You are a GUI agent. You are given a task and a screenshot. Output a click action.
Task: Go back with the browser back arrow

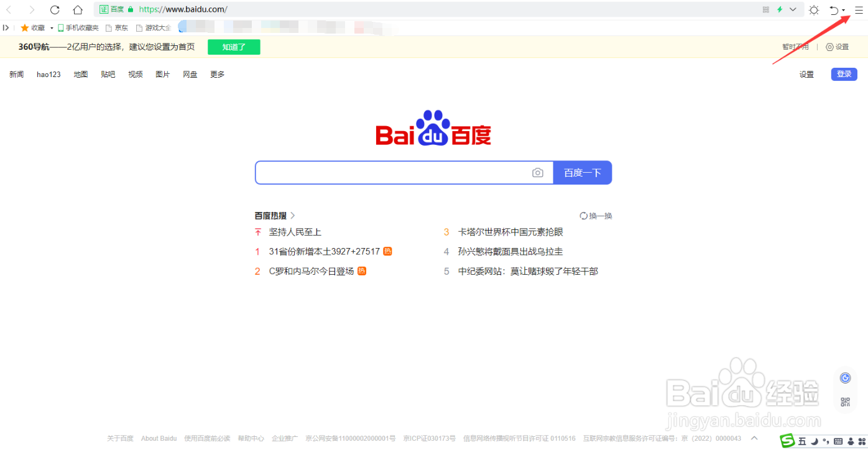tap(9, 9)
